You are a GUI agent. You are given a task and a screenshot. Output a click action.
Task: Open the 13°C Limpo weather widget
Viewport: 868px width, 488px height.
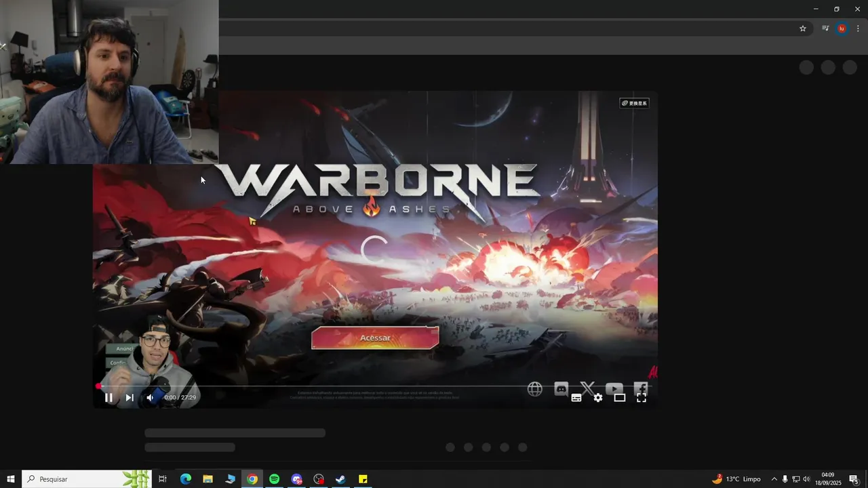pyautogui.click(x=736, y=479)
